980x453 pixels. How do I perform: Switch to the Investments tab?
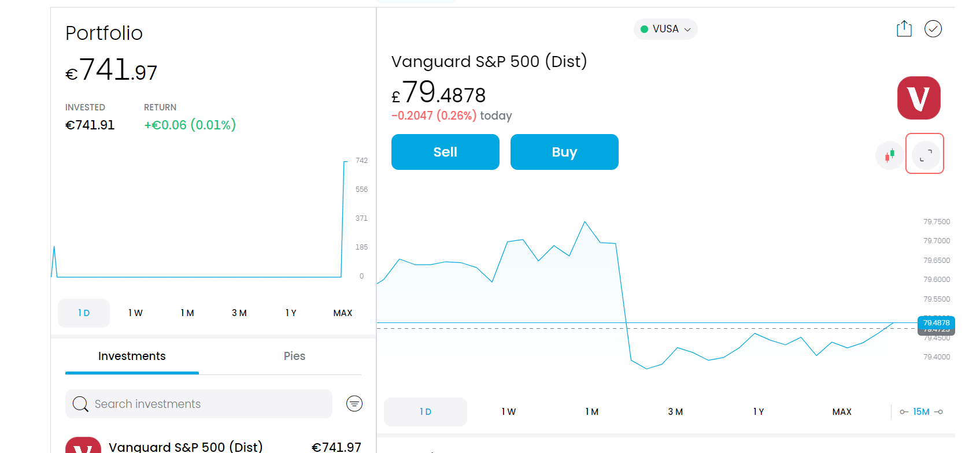[x=132, y=356]
